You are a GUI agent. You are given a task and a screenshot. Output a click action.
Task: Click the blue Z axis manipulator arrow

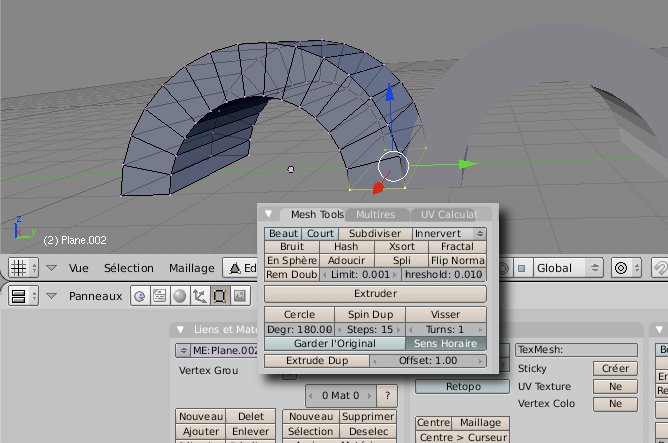click(389, 93)
